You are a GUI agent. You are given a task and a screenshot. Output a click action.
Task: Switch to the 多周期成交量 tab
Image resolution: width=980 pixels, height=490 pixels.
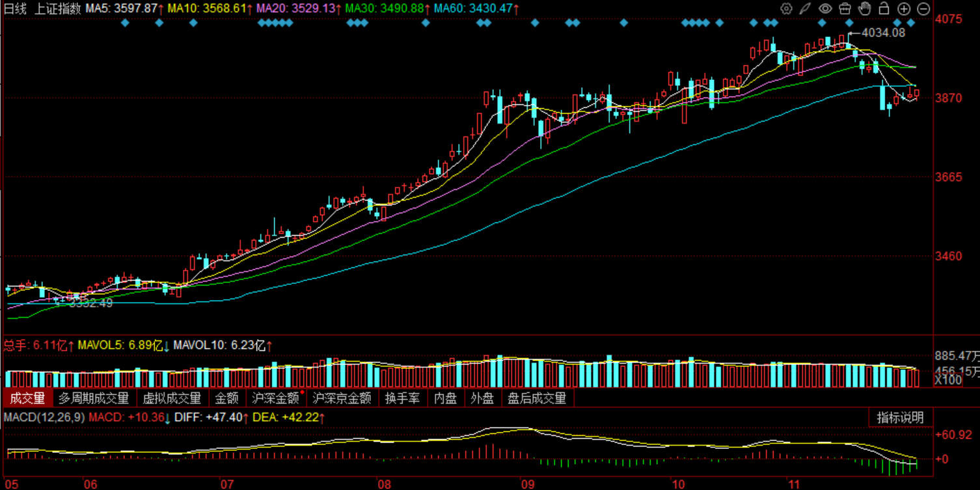[94, 398]
